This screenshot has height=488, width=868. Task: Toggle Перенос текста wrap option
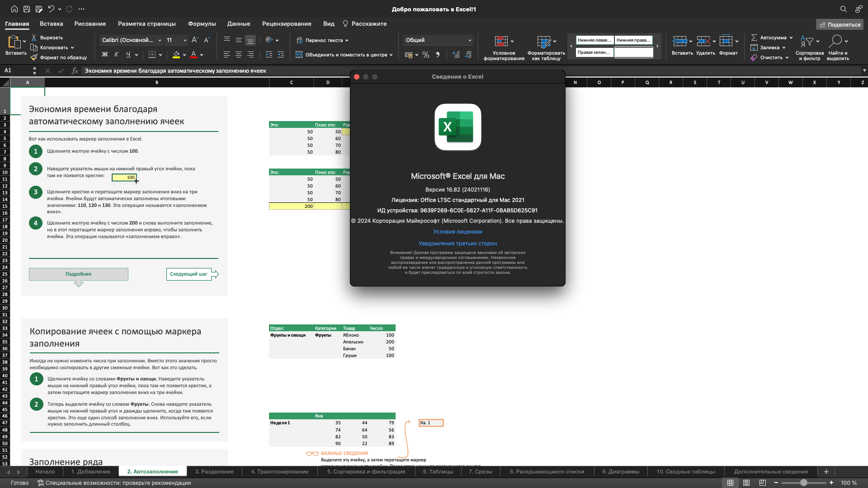pyautogui.click(x=322, y=40)
